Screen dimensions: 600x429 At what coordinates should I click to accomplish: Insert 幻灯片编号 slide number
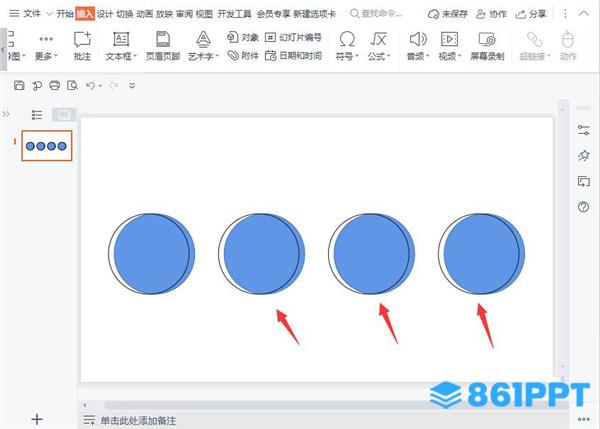(293, 38)
